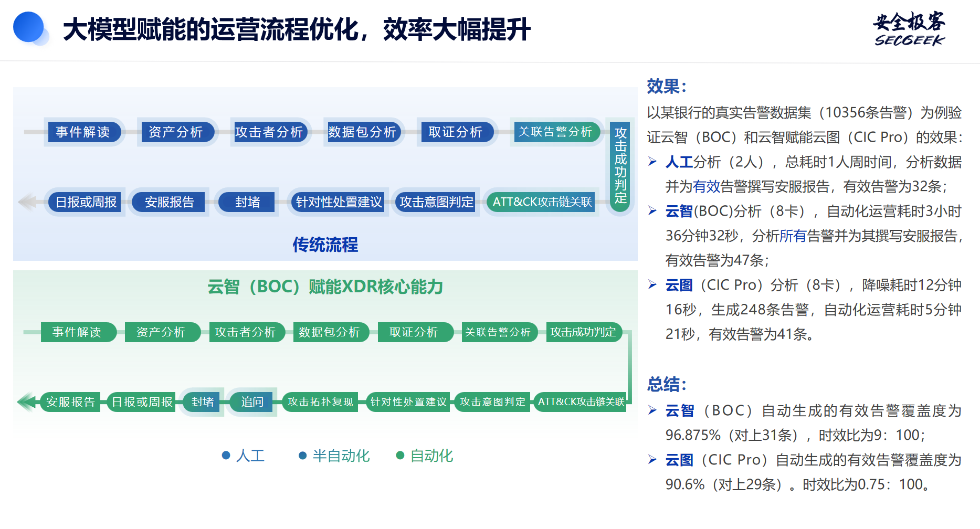The image size is (980, 529).
Task: Select the green 攻击意图判定 node in BOC flow
Action: point(492,402)
